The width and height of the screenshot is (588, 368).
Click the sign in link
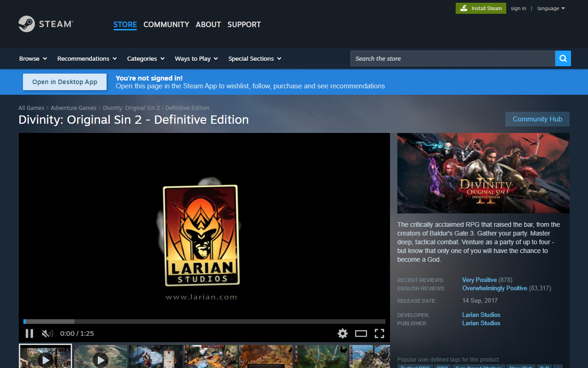pos(519,8)
